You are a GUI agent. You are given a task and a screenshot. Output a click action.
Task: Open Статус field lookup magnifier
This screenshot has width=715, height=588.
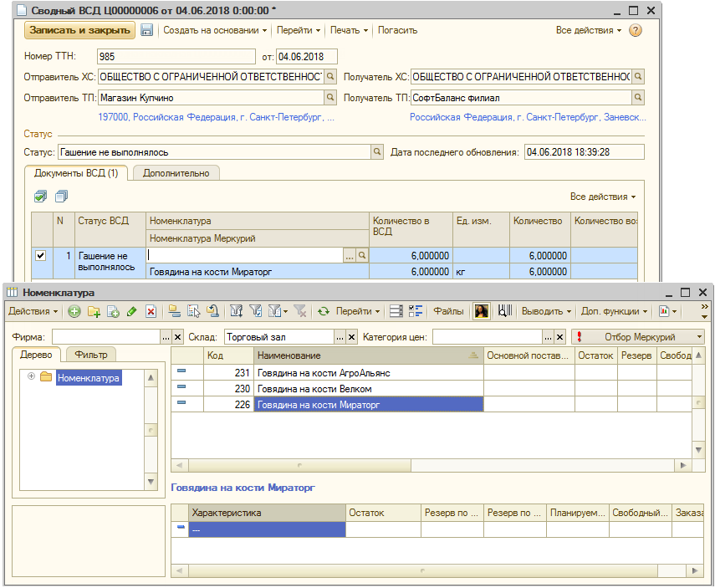[376, 152]
